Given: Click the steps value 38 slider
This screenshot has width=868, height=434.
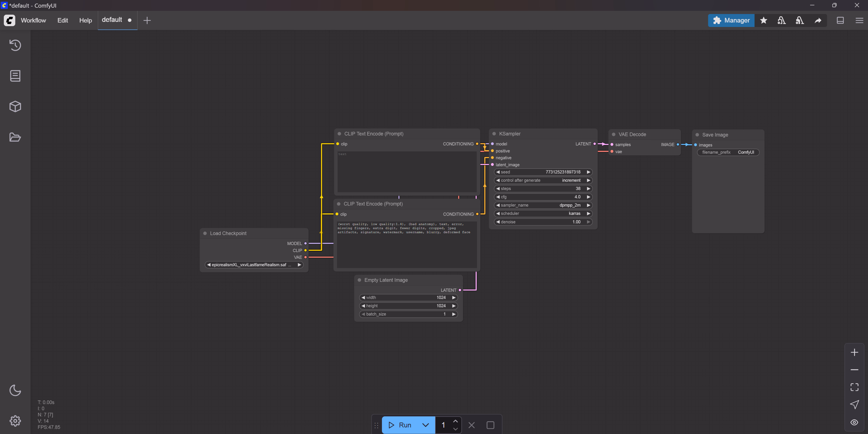Looking at the screenshot, I should click(543, 189).
